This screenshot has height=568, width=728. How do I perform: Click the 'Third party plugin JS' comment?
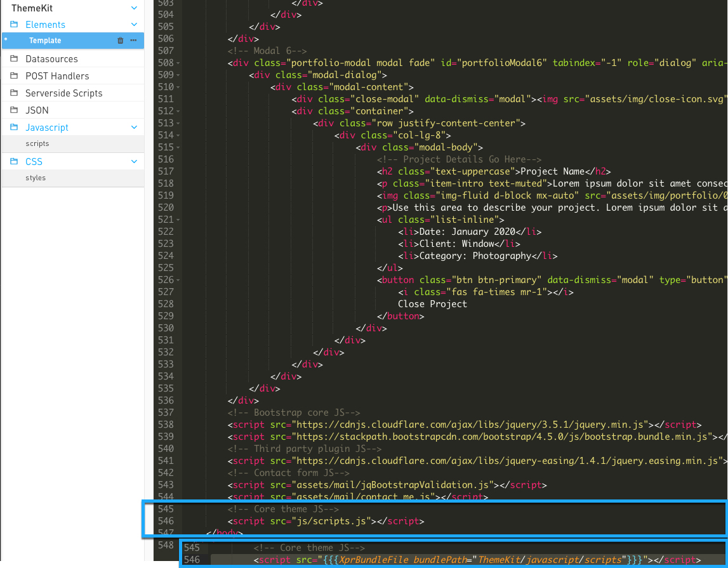coord(305,449)
